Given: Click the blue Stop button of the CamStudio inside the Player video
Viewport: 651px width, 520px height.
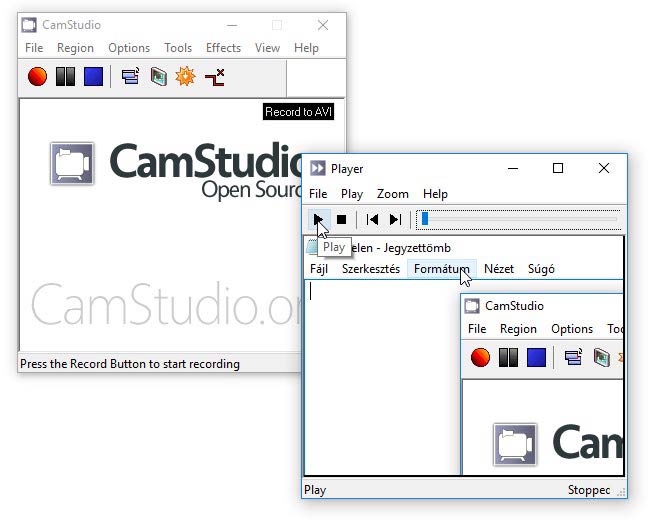Looking at the screenshot, I should (x=536, y=358).
